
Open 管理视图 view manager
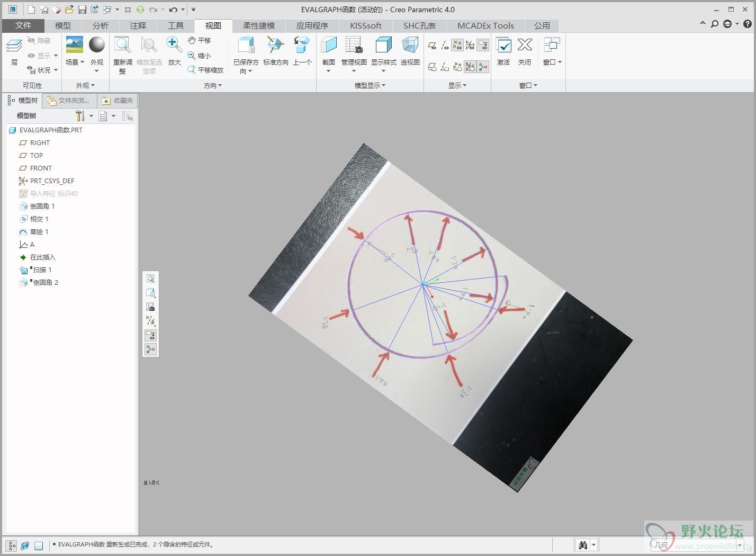pyautogui.click(x=354, y=44)
